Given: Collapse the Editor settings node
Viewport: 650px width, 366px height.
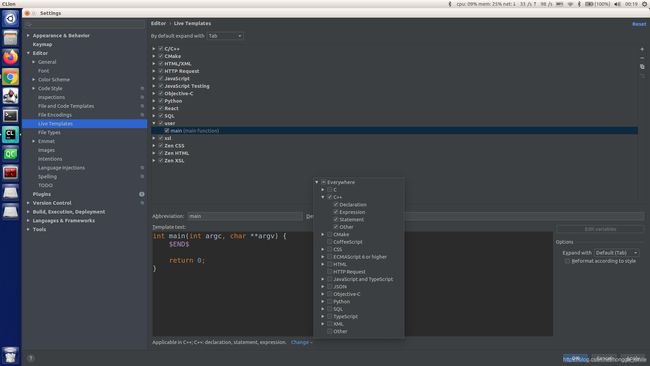Looking at the screenshot, I should coord(28,53).
